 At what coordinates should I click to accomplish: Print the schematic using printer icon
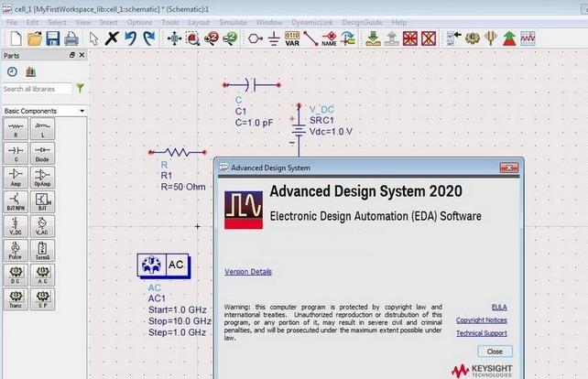71,38
